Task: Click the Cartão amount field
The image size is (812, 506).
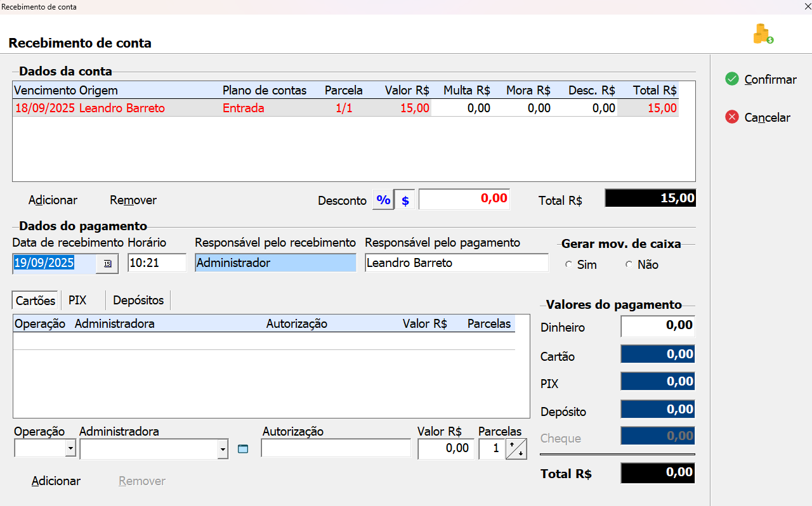Action: tap(658, 354)
